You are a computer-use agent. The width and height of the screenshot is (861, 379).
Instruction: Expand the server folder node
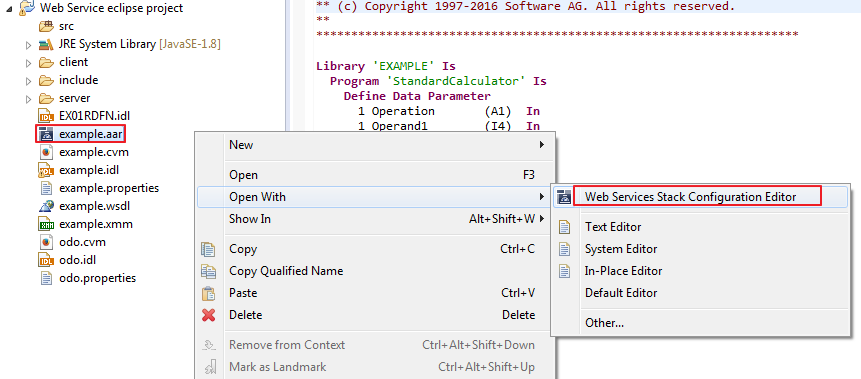pos(29,99)
